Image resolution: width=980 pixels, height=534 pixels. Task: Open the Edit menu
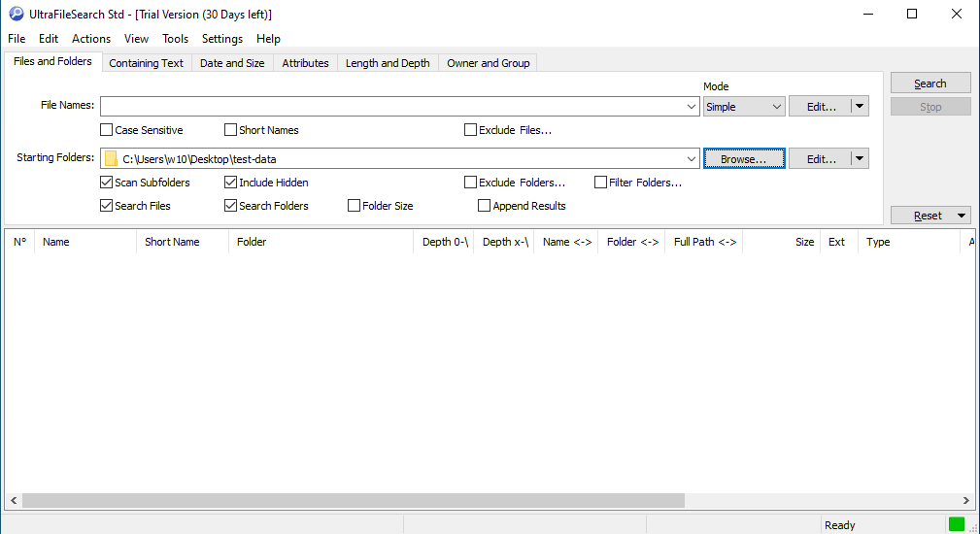pos(49,39)
